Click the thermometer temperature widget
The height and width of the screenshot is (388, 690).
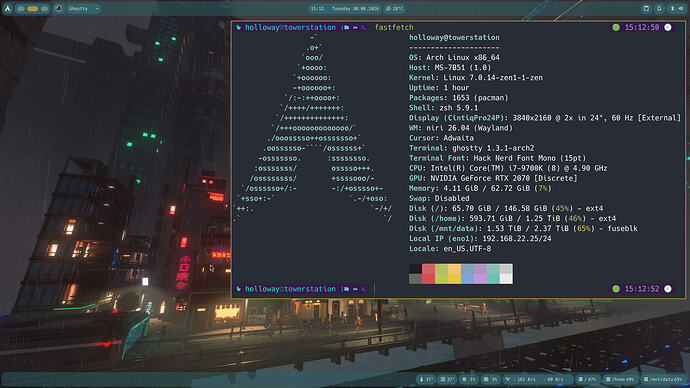pyautogui.click(x=426, y=379)
